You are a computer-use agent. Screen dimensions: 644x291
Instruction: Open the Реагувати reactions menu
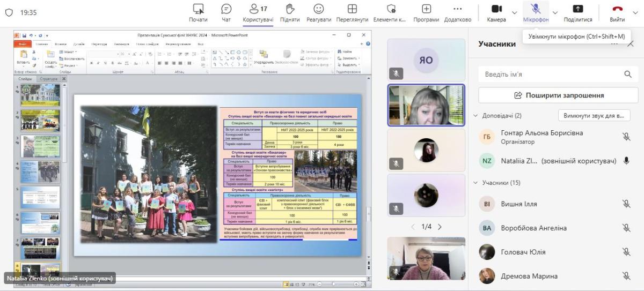point(319,12)
